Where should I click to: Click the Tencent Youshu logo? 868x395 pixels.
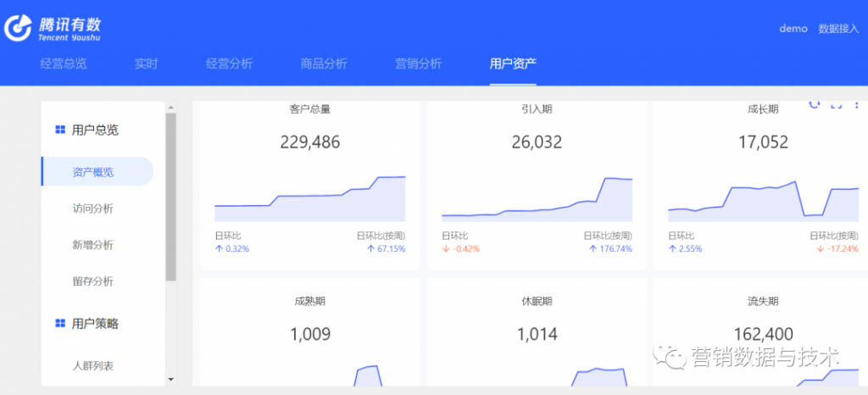coord(53,29)
